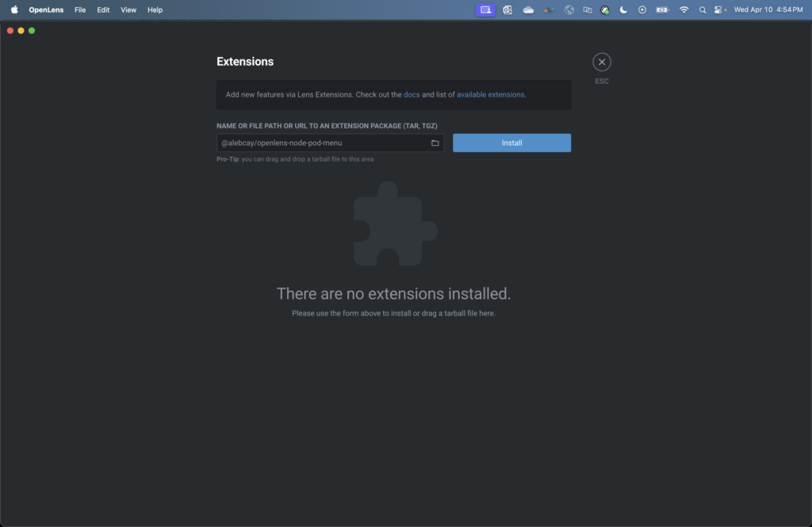Click the folder browse icon in the input
This screenshot has height=527, width=812.
tap(435, 143)
